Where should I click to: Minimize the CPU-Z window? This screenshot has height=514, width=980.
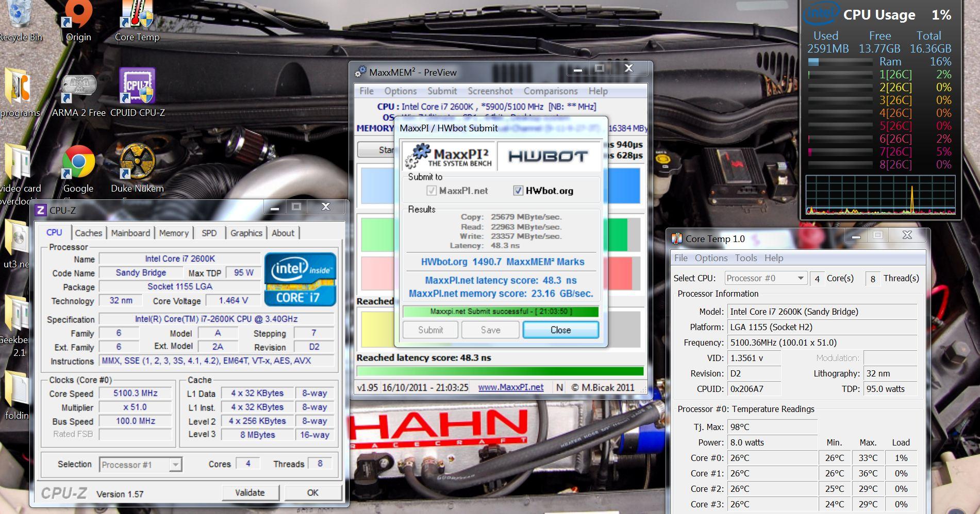[275, 208]
